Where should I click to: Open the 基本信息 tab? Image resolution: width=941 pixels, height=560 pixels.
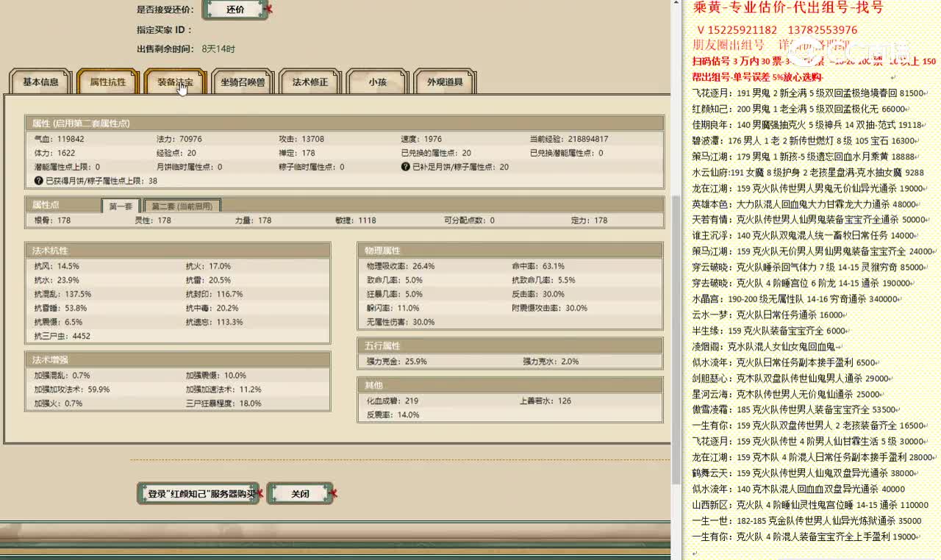click(40, 82)
